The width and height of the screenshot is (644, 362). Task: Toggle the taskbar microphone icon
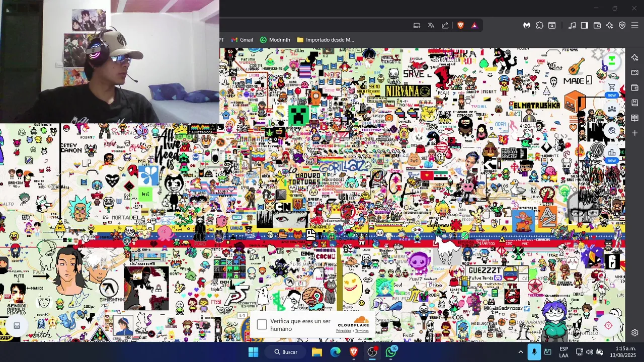tap(534, 352)
